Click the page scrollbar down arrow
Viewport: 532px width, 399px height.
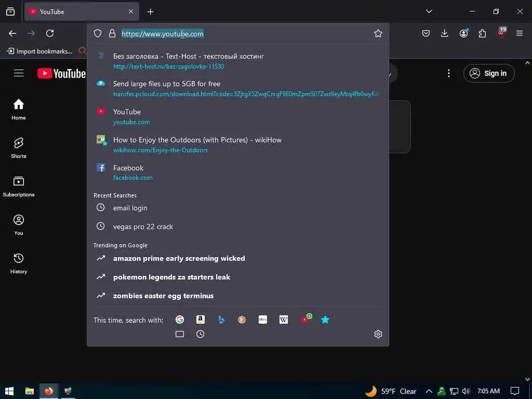(528, 379)
